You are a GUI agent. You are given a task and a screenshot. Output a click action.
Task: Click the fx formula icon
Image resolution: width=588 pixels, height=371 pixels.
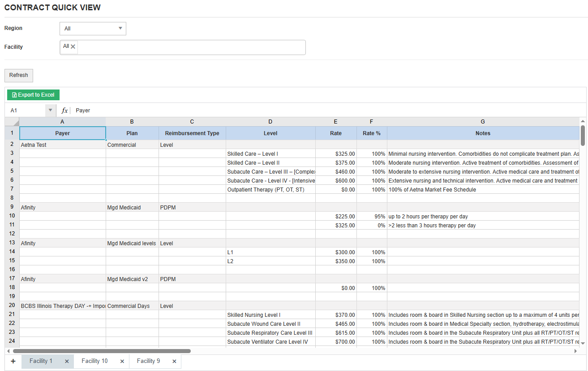pos(64,111)
